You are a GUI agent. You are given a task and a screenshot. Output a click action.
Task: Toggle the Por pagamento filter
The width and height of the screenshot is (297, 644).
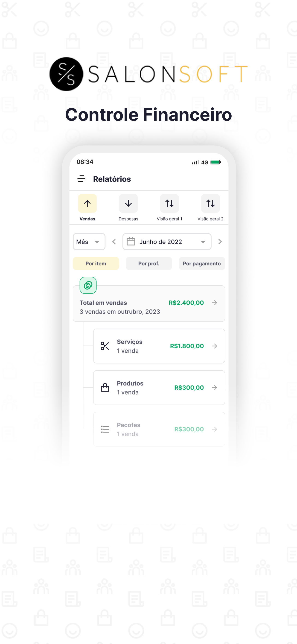(202, 263)
